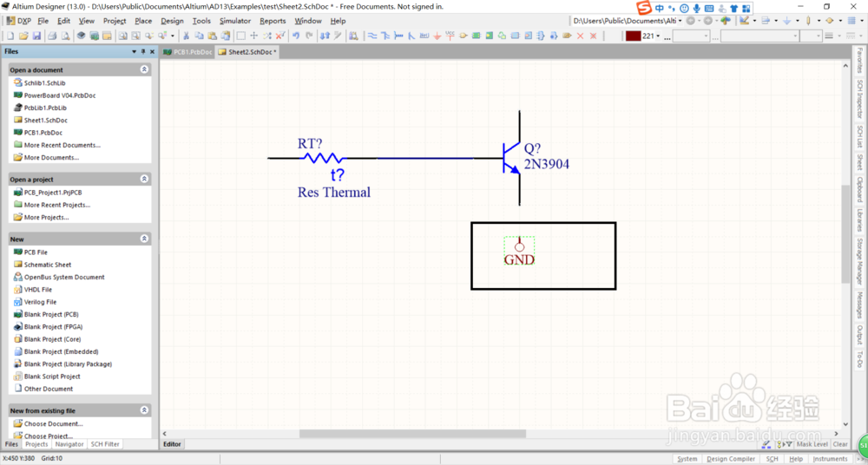The width and height of the screenshot is (868, 465).
Task: Expand utility tools dropdown arrow
Action: tap(754, 21)
